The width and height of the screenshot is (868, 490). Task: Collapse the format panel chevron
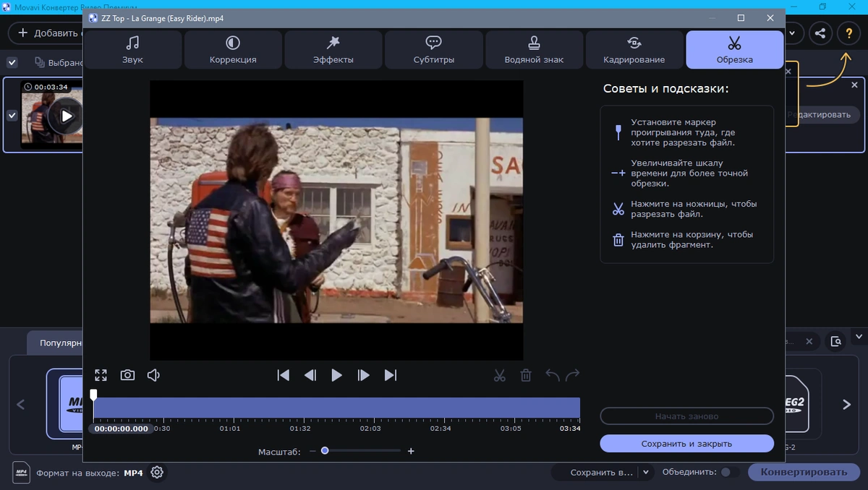coord(859,337)
